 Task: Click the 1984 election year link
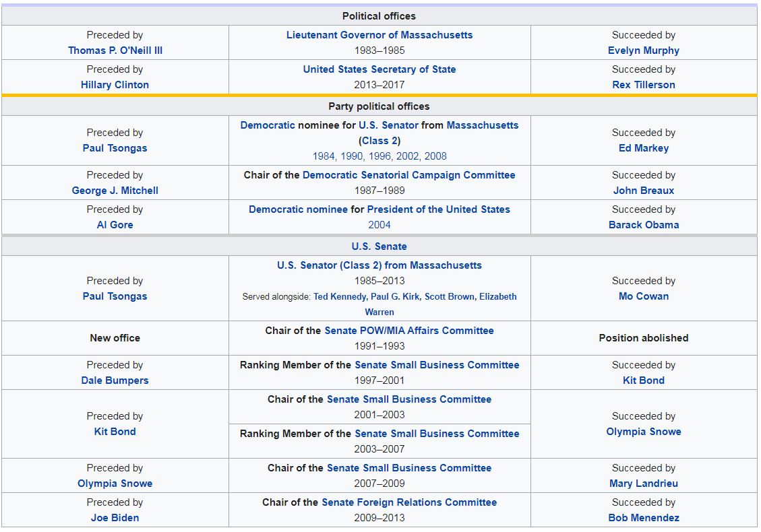[x=324, y=156]
